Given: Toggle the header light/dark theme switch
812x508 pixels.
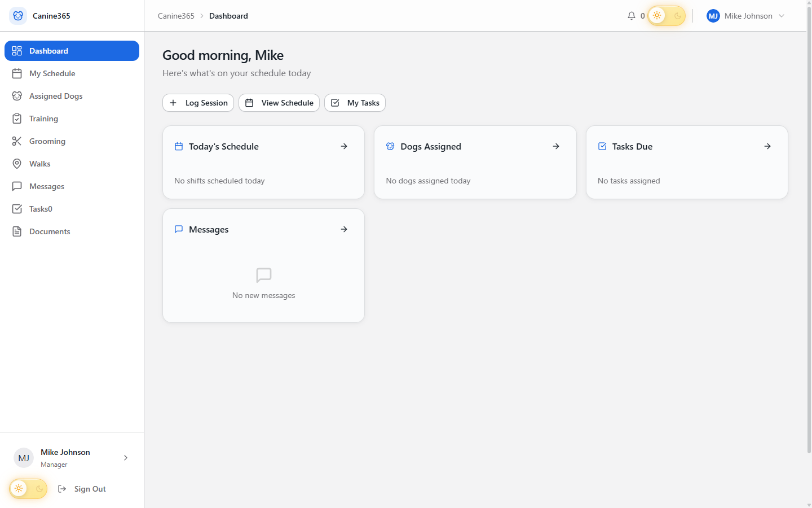Looking at the screenshot, I should (667, 16).
